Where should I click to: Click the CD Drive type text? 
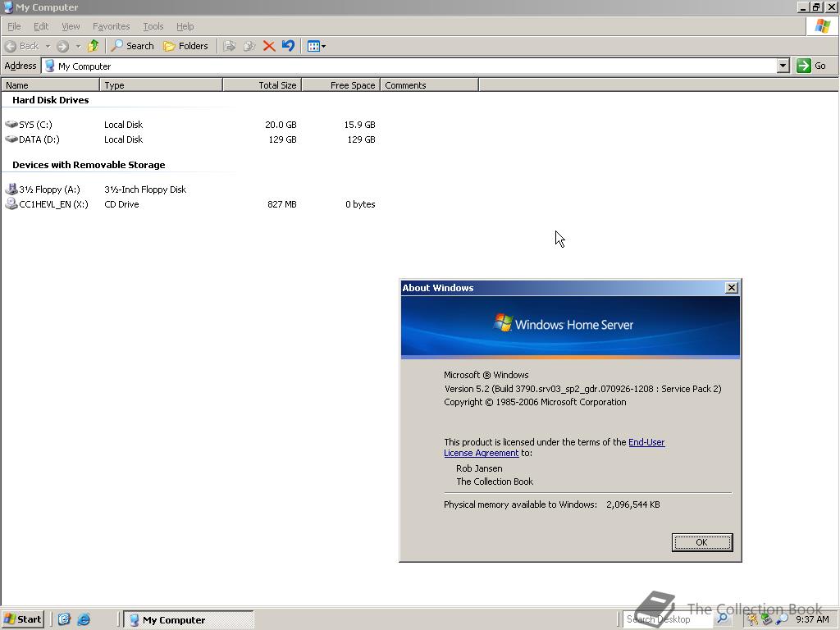click(121, 204)
